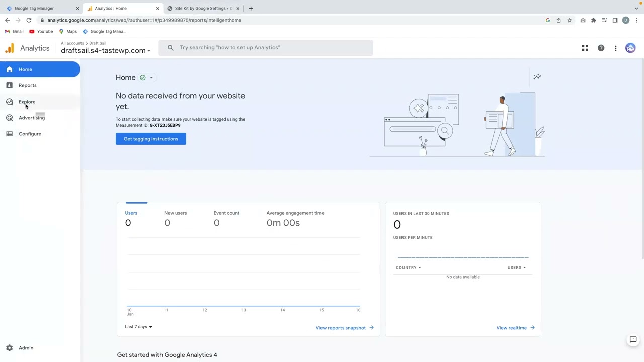The image size is (644, 362).
Task: Click the browser back arrow
Action: pyautogui.click(x=7, y=20)
